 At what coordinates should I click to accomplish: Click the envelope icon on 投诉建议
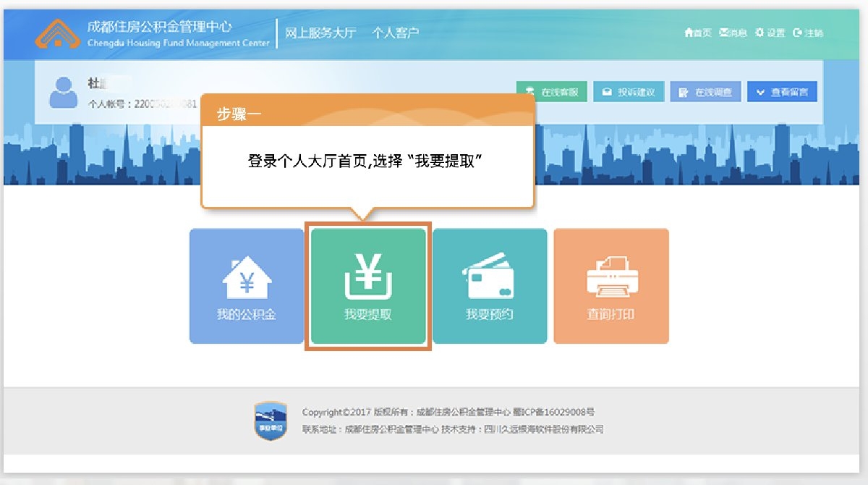pos(607,90)
